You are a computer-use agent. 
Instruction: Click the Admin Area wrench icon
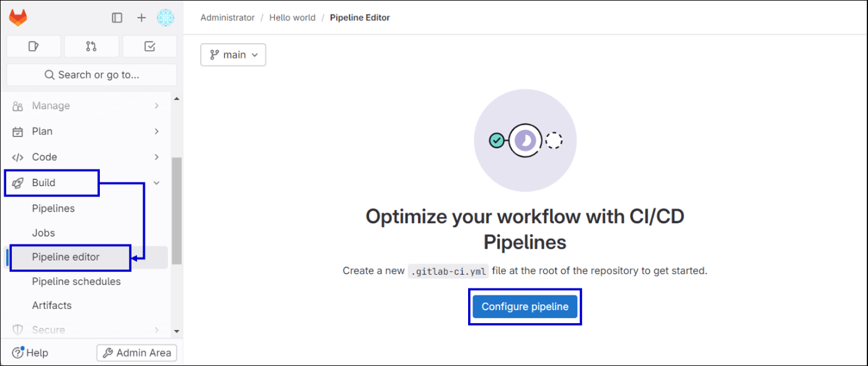(108, 353)
